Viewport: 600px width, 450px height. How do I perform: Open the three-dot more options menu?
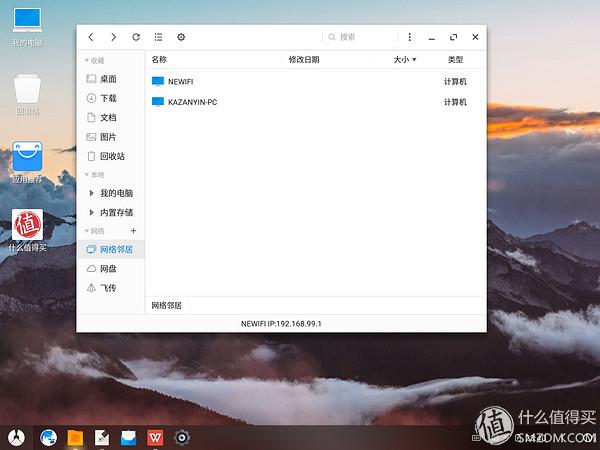click(409, 37)
